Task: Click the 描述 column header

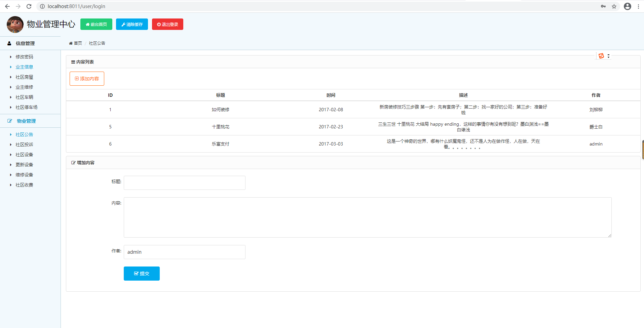Action: 463,95
